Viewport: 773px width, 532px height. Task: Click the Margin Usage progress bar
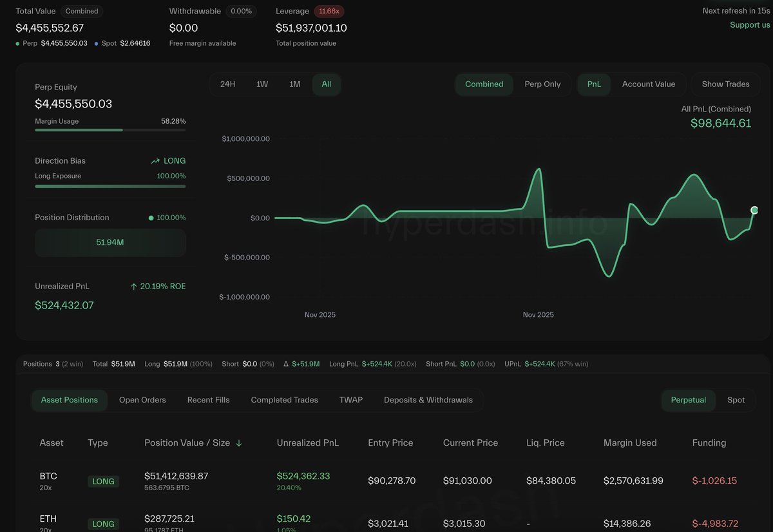(110, 130)
